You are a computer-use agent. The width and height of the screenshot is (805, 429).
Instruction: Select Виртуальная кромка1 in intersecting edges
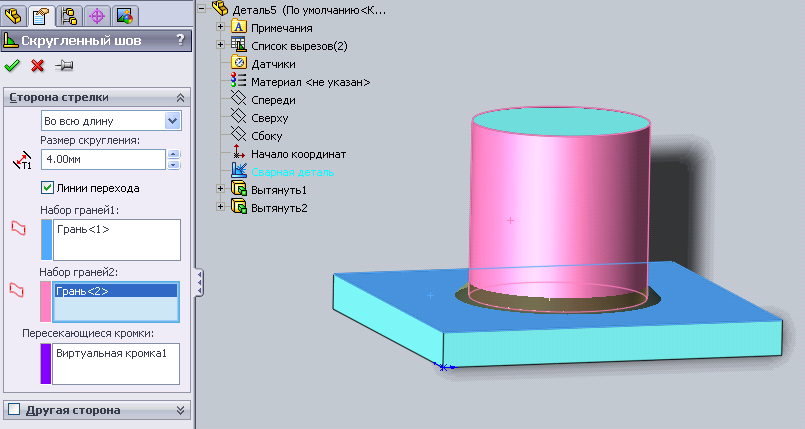111,353
